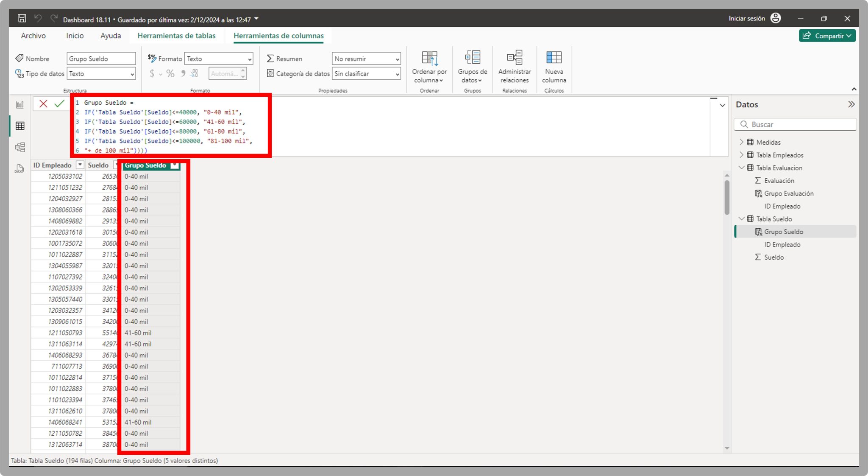Screen dimensions: 868x476
Task: Expand the Tabla Empleados tree item
Action: click(x=741, y=155)
